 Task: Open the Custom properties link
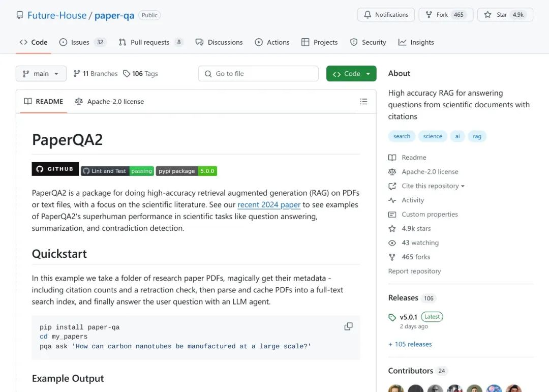pyautogui.click(x=423, y=215)
